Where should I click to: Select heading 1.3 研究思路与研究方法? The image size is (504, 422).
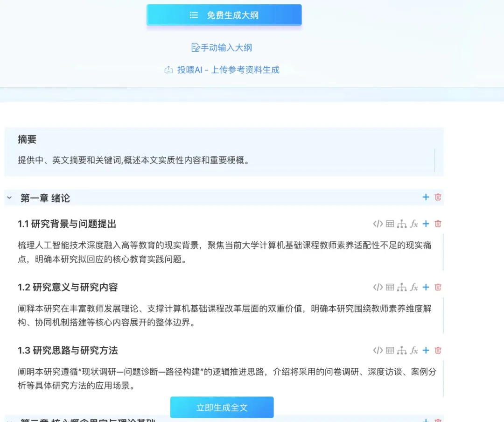(68, 350)
